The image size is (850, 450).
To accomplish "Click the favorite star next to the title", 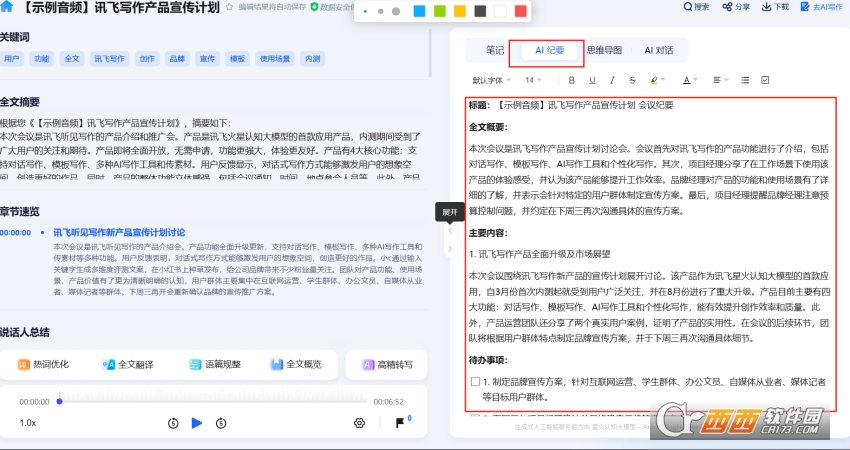I will pos(229,7).
